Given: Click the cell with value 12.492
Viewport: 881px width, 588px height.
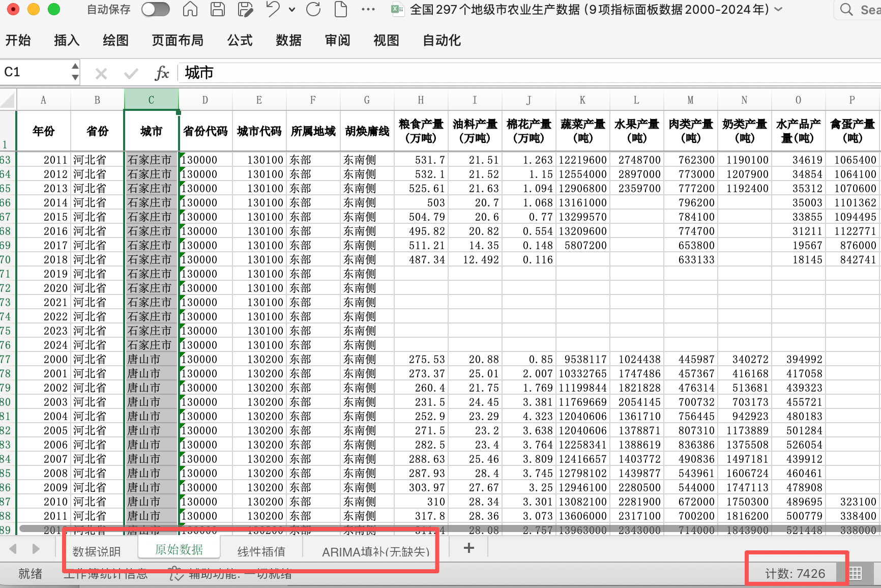Looking at the screenshot, I should click(475, 259).
